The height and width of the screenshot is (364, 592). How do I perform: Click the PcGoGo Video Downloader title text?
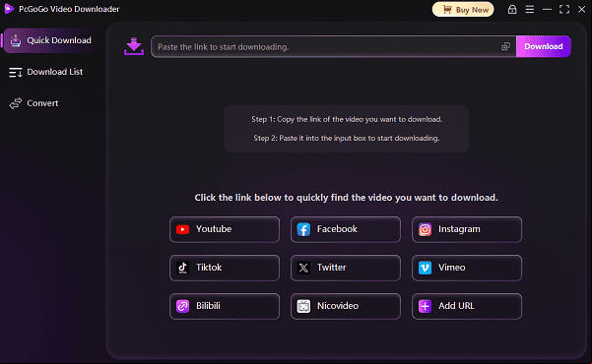click(x=69, y=9)
